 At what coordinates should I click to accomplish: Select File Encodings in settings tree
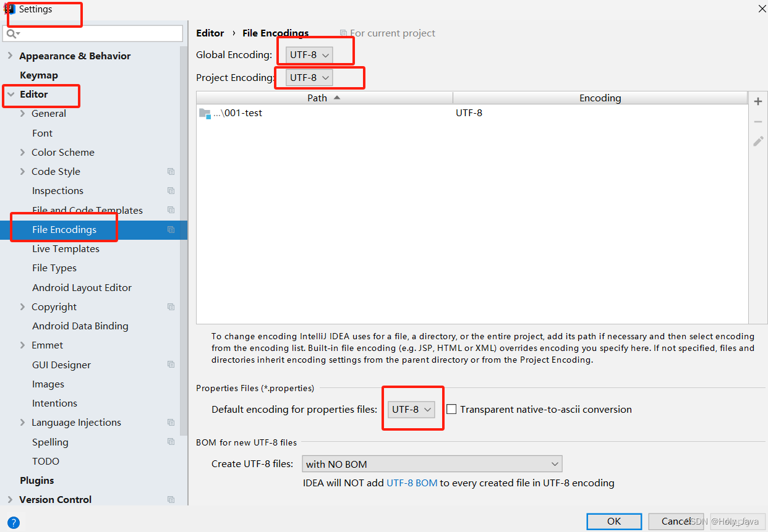64,230
